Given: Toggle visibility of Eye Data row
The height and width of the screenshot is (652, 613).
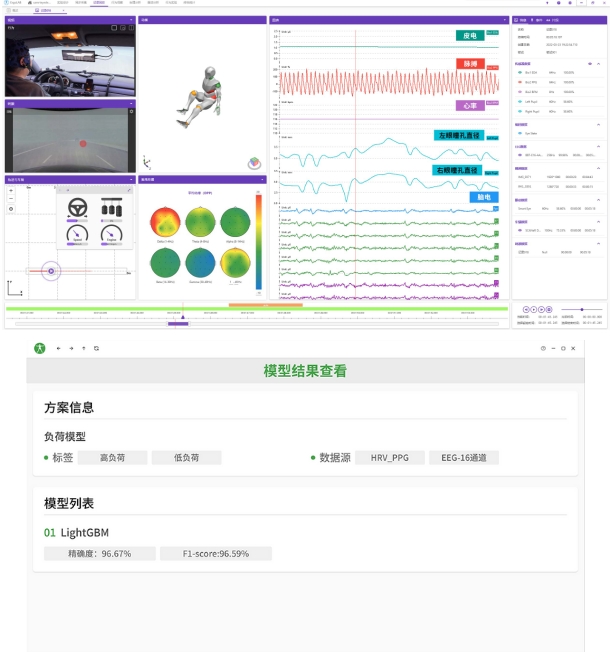Looking at the screenshot, I should [520, 133].
